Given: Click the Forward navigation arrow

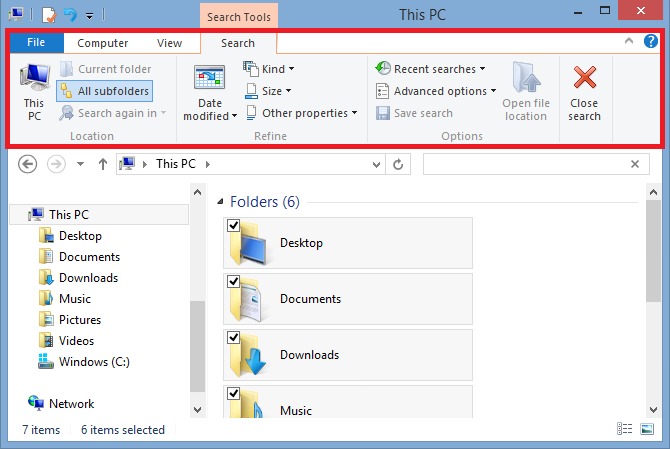Looking at the screenshot, I should pyautogui.click(x=56, y=164).
